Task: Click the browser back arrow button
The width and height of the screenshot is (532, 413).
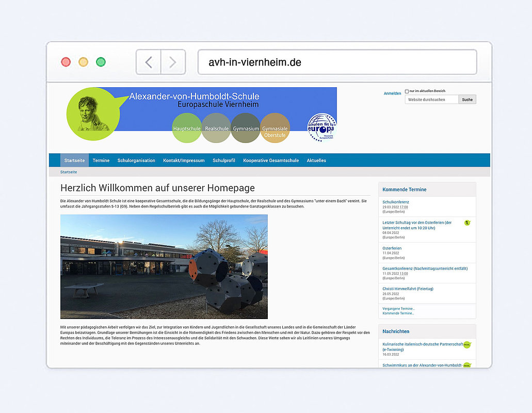Action: click(x=149, y=62)
